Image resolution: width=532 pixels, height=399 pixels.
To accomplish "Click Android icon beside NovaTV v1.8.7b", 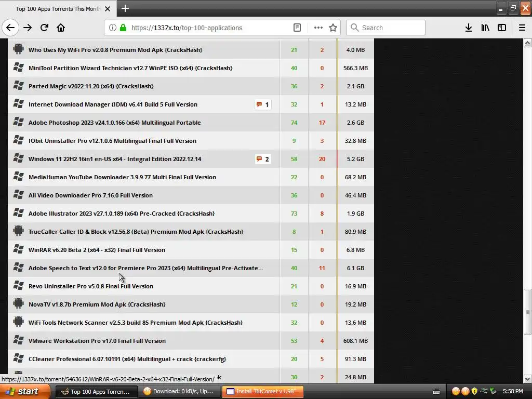I will 18,303.
